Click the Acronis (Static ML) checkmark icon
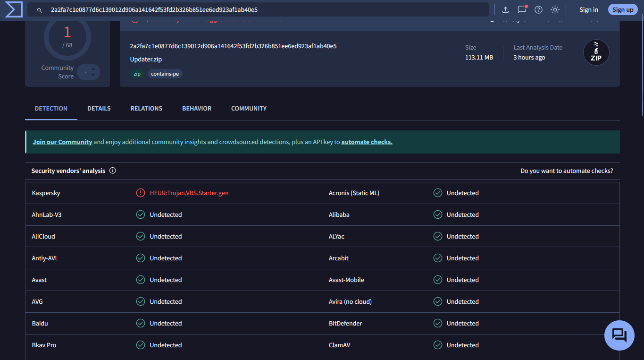Viewport: 644px width, 360px height. point(438,193)
